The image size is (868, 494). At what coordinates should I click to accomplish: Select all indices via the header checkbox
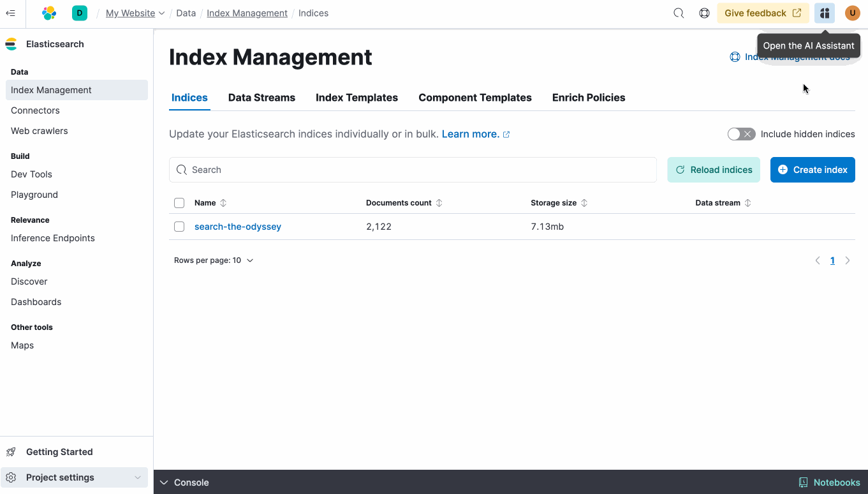[179, 202]
